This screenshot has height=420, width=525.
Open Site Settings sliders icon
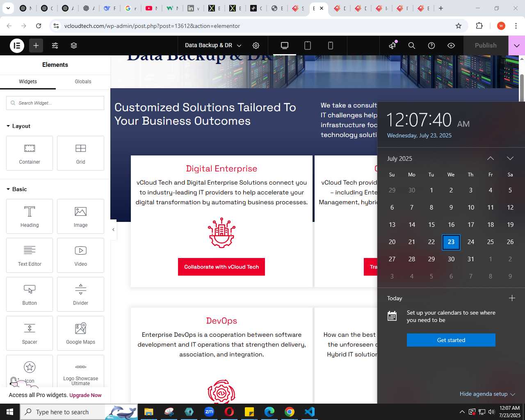(55, 46)
